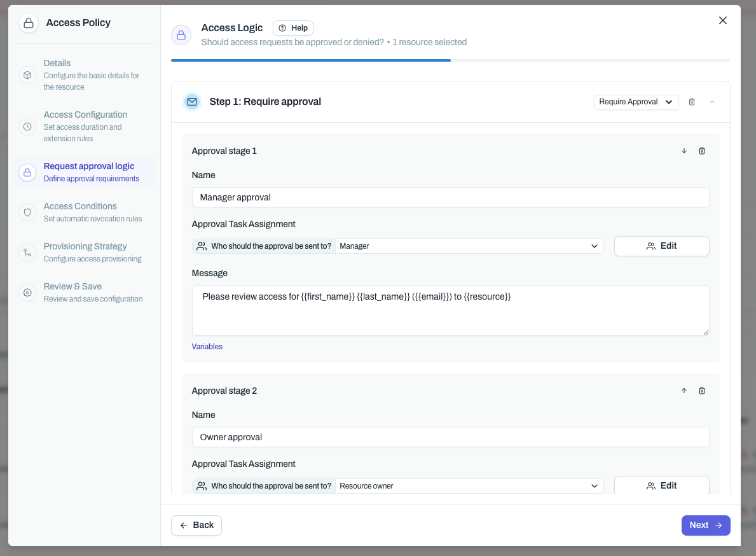Open the Provisioning Strategy step
Image resolution: width=756 pixels, height=556 pixels.
click(x=85, y=247)
